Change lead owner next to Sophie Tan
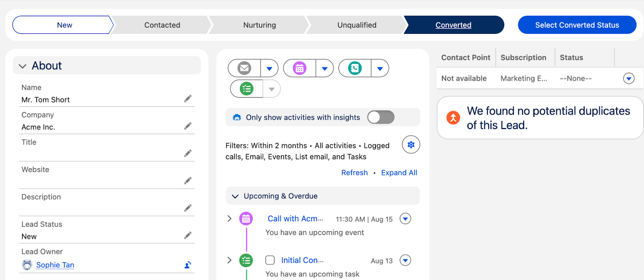 tap(188, 265)
